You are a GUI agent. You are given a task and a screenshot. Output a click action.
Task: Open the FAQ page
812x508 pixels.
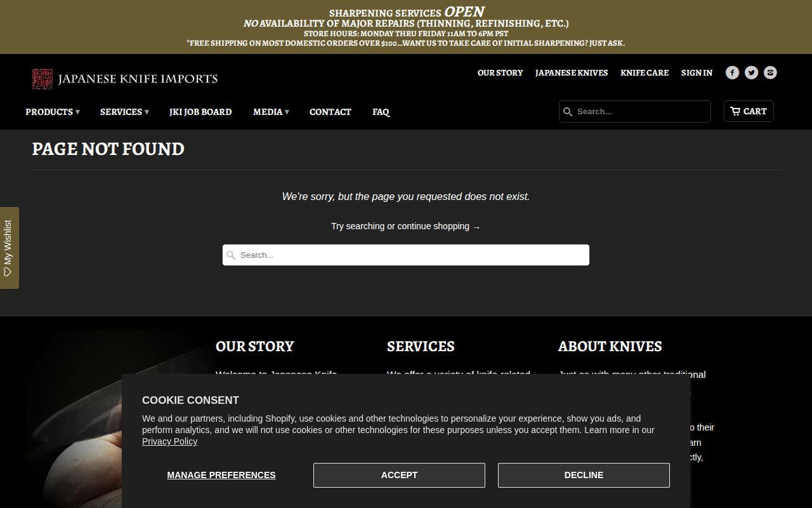381,112
